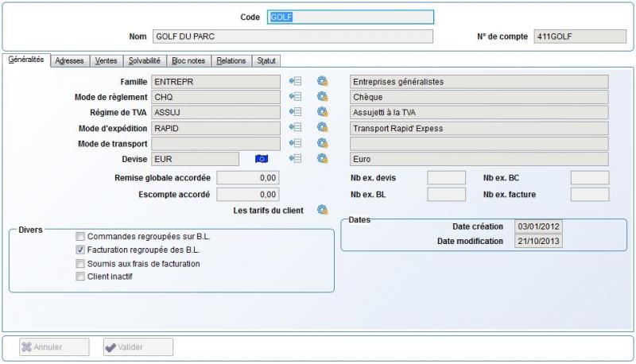This screenshot has width=636, height=364.
Task: Click the gear icon beside Mode de transport
Action: (322, 143)
